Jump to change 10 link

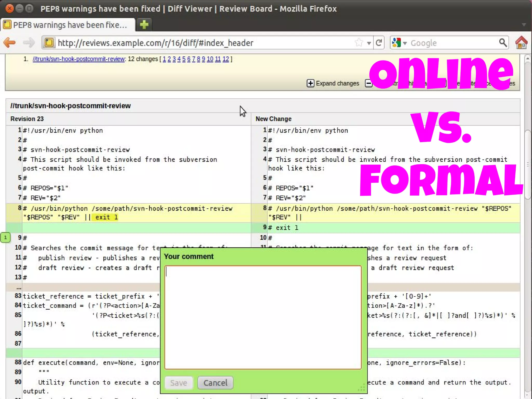click(x=210, y=59)
